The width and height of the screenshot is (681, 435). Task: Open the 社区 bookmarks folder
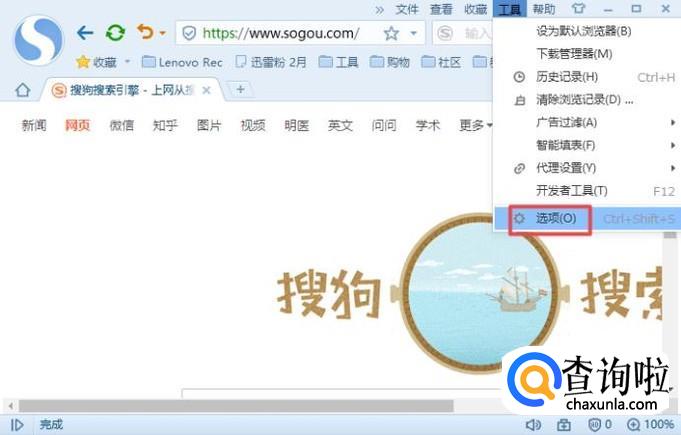(441, 63)
